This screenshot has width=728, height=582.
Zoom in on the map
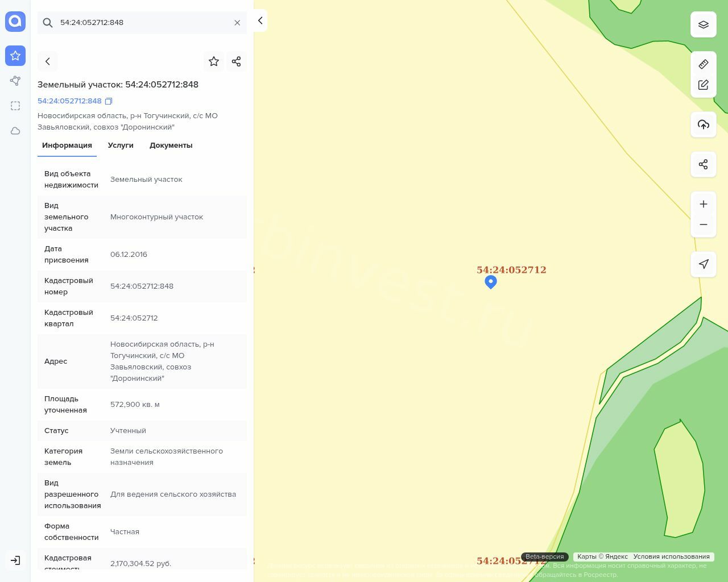704,204
